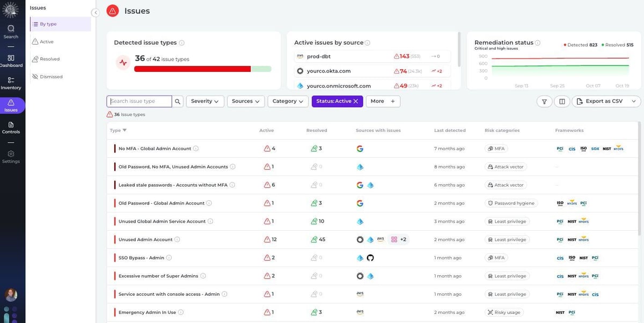Viewport: 644px width, 323px height.
Task: Select the yourco.onmicrosoft.com source row
Action: (372, 86)
